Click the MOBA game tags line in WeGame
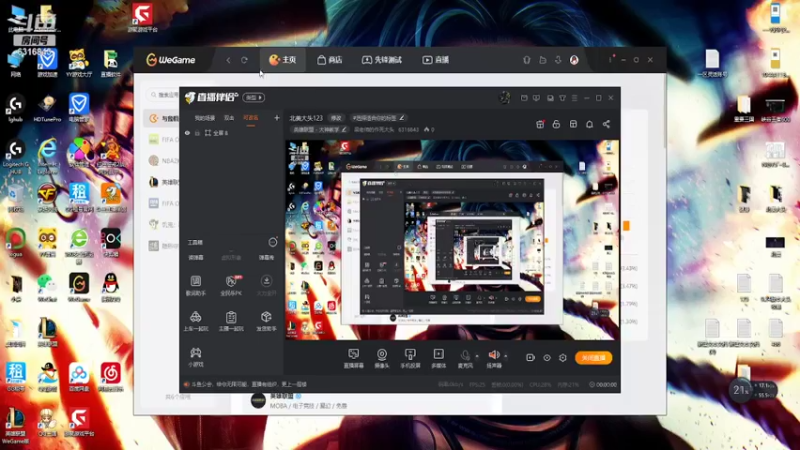The width and height of the screenshot is (800, 450). click(x=308, y=406)
